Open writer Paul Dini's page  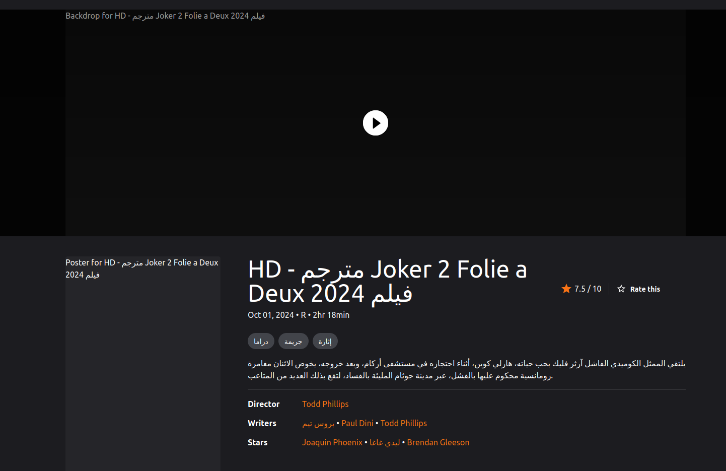click(x=357, y=423)
